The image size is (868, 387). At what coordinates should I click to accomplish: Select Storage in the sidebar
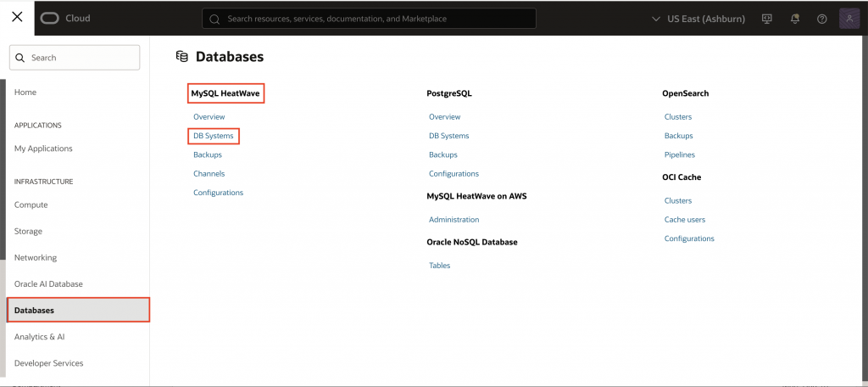click(28, 231)
